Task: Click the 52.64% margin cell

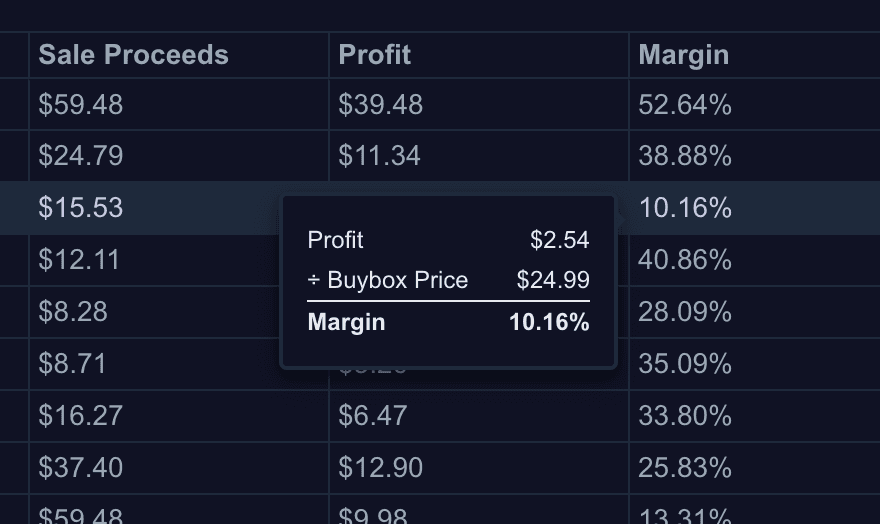Action: coord(685,105)
